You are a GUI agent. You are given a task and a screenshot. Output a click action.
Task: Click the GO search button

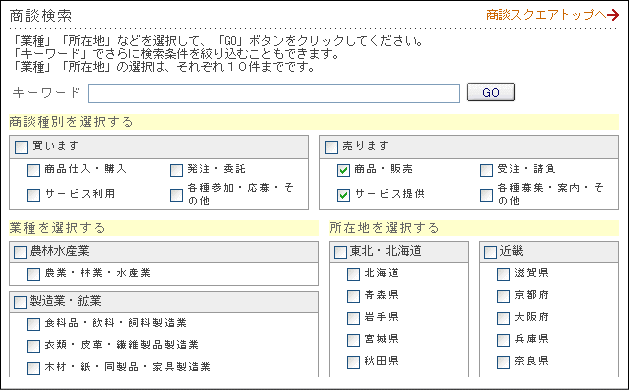coord(491,92)
